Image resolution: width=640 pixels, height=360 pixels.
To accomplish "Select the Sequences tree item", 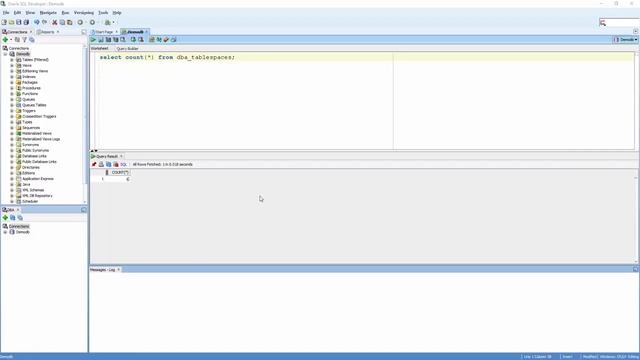I will tap(31, 128).
